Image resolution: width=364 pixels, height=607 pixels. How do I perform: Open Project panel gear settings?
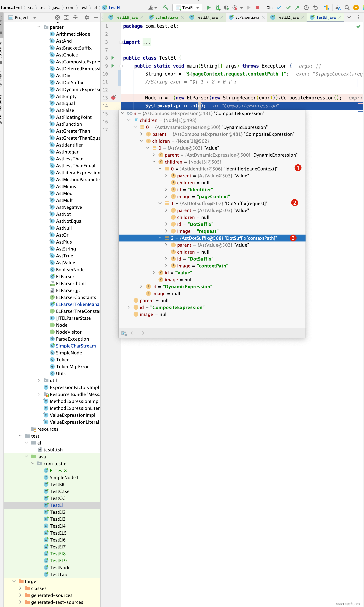pyautogui.click(x=87, y=17)
